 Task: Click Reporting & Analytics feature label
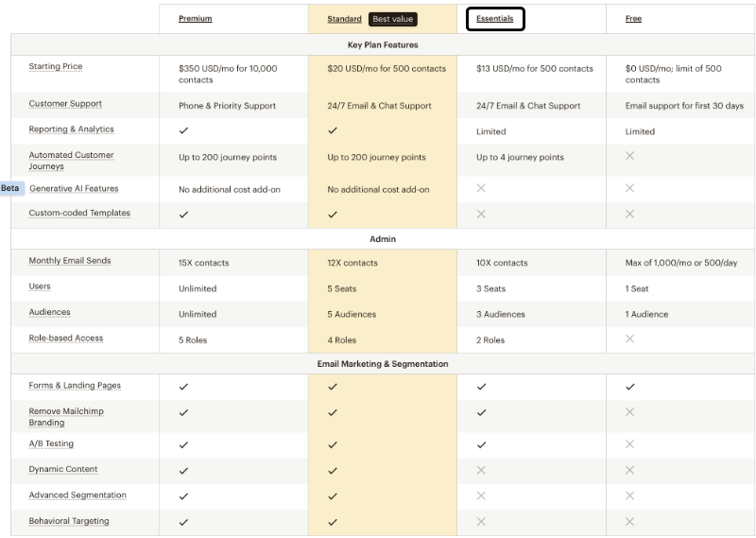(72, 129)
